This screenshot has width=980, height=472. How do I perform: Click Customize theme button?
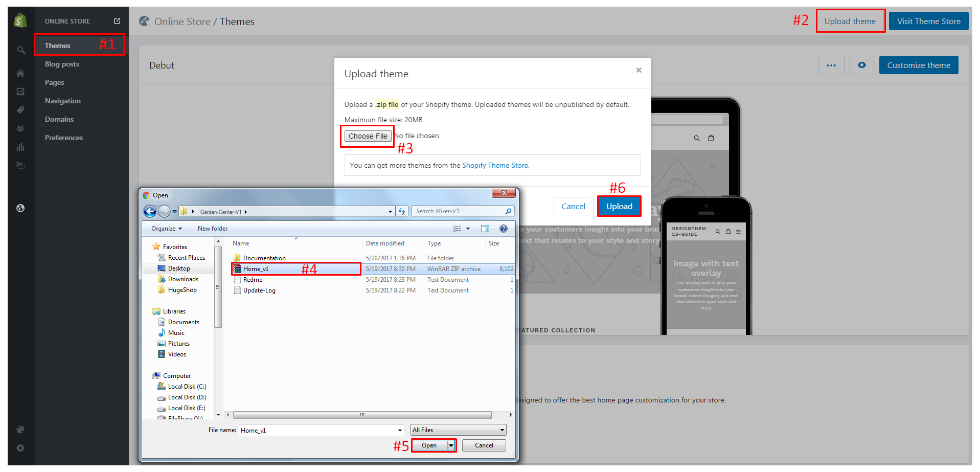[x=919, y=65]
